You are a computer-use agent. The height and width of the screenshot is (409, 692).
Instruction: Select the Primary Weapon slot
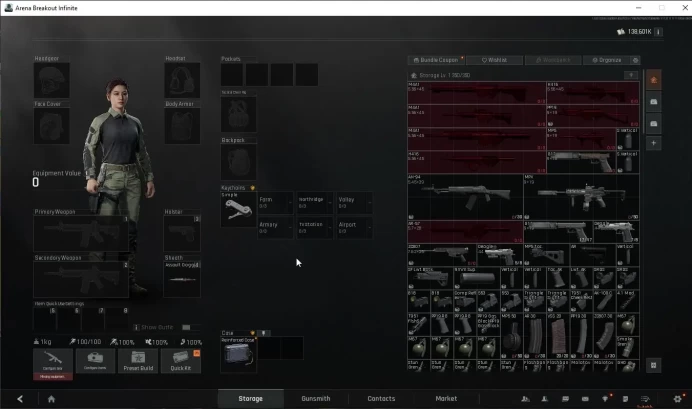(x=81, y=233)
